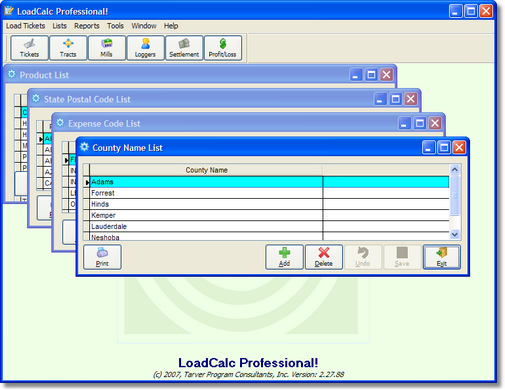Minimize the County Name List window
The image size is (505, 391).
[x=429, y=147]
